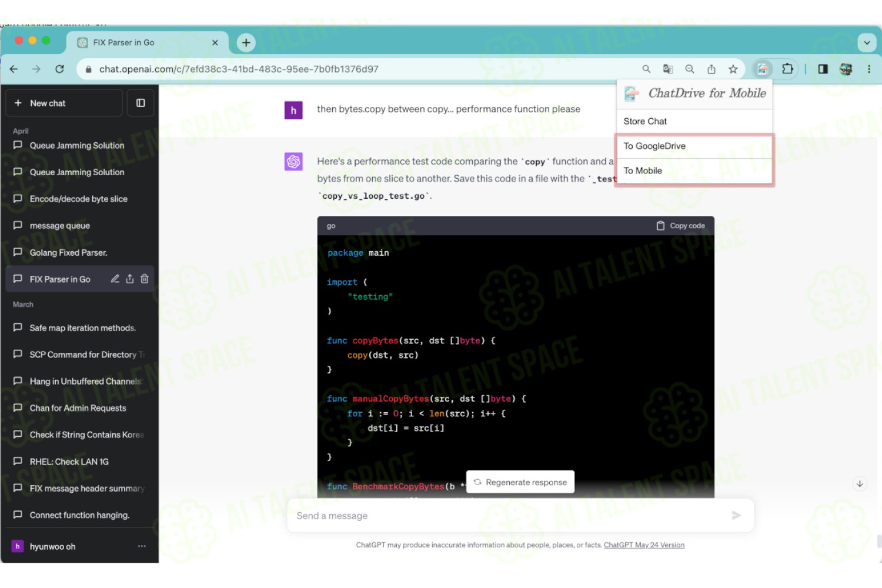882x588 pixels.
Task: Open Hang in Unbuffered Channels chat
Action: click(x=79, y=382)
